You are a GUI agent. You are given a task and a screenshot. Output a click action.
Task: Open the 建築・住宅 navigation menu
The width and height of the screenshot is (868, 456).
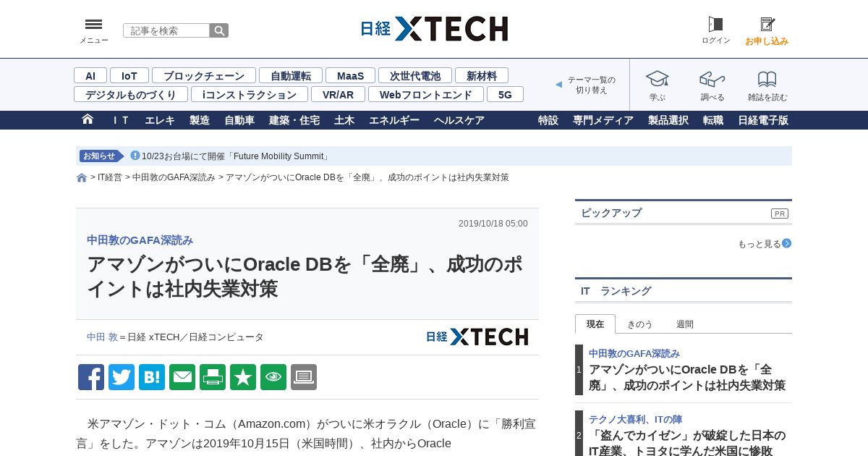294,120
